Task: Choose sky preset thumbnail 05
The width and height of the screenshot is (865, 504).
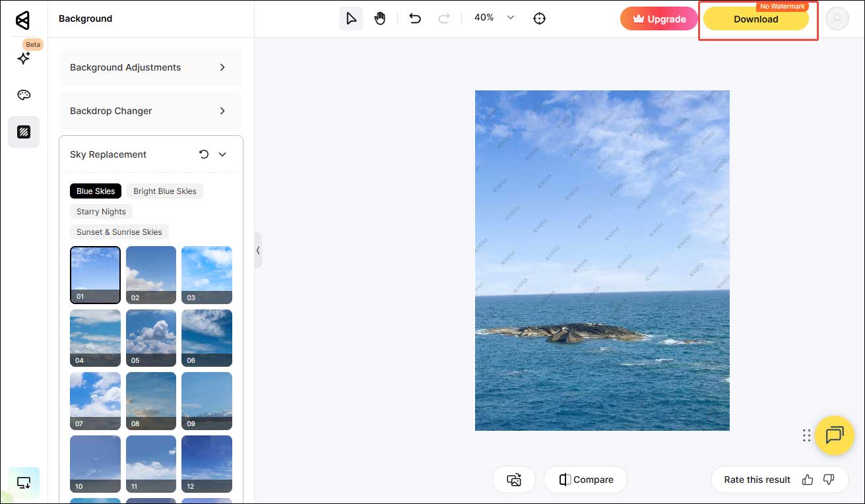Action: point(151,338)
